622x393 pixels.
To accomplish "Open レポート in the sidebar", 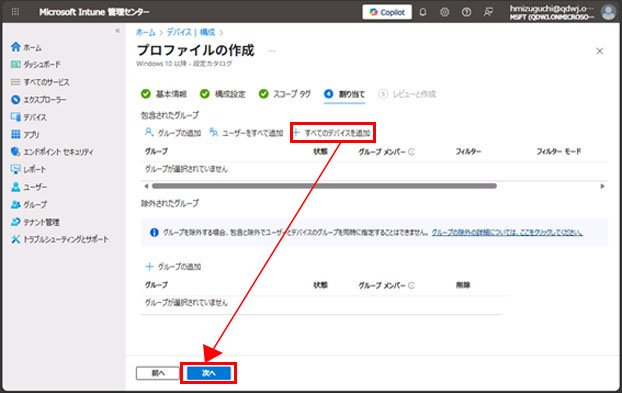I will (x=28, y=169).
